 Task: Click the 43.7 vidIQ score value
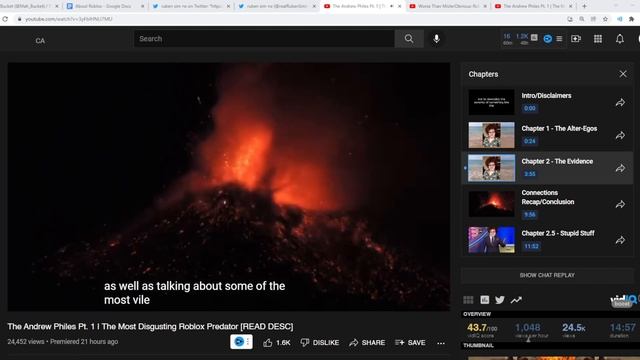[x=482, y=328]
